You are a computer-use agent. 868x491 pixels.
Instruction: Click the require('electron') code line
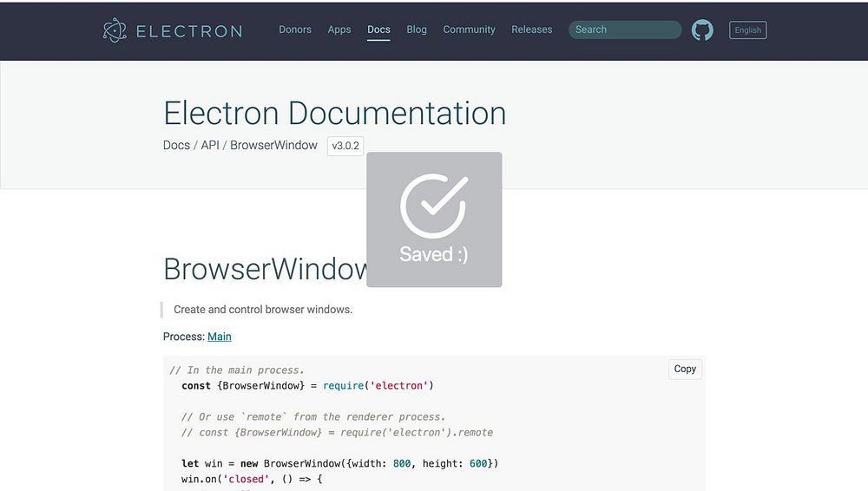(307, 385)
